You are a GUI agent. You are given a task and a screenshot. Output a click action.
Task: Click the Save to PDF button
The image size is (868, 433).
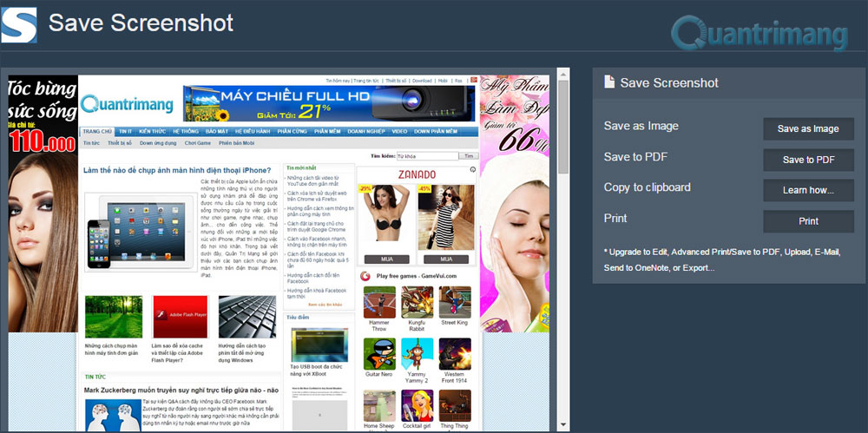[x=808, y=160]
